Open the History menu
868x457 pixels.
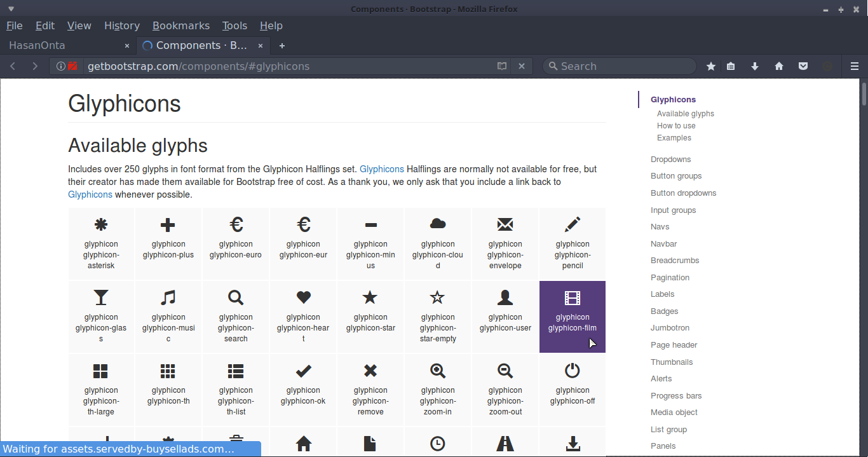click(x=122, y=25)
